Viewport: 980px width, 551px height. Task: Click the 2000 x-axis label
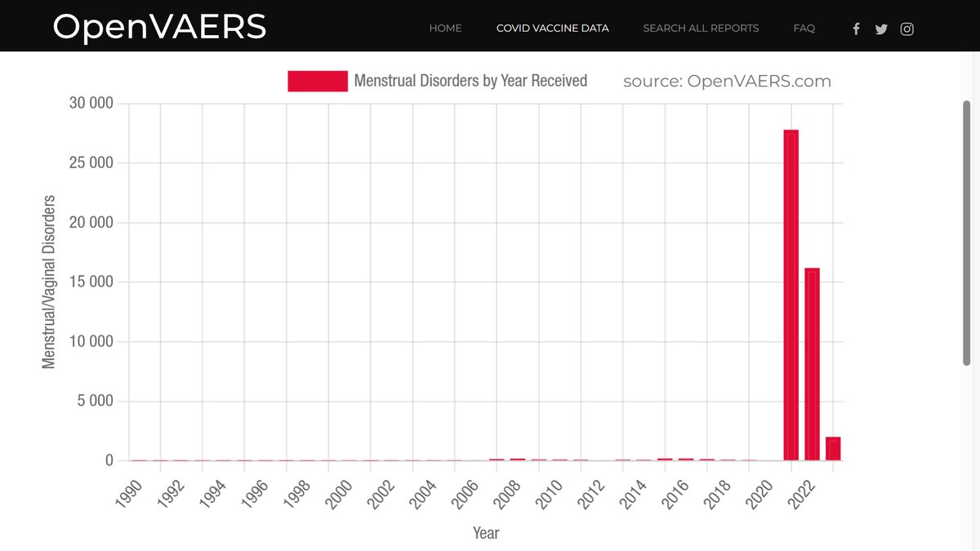[337, 493]
